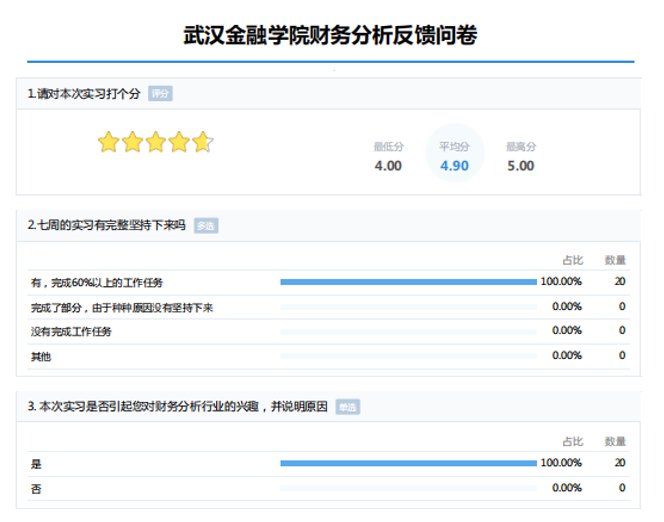
Task: Click option 没有完成工作任务
Action: (71, 331)
